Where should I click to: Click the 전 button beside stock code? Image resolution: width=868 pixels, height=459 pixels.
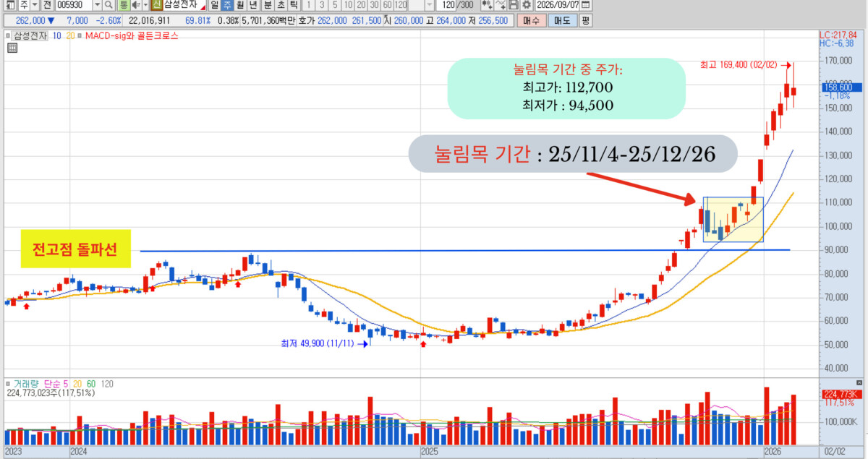[x=47, y=5]
